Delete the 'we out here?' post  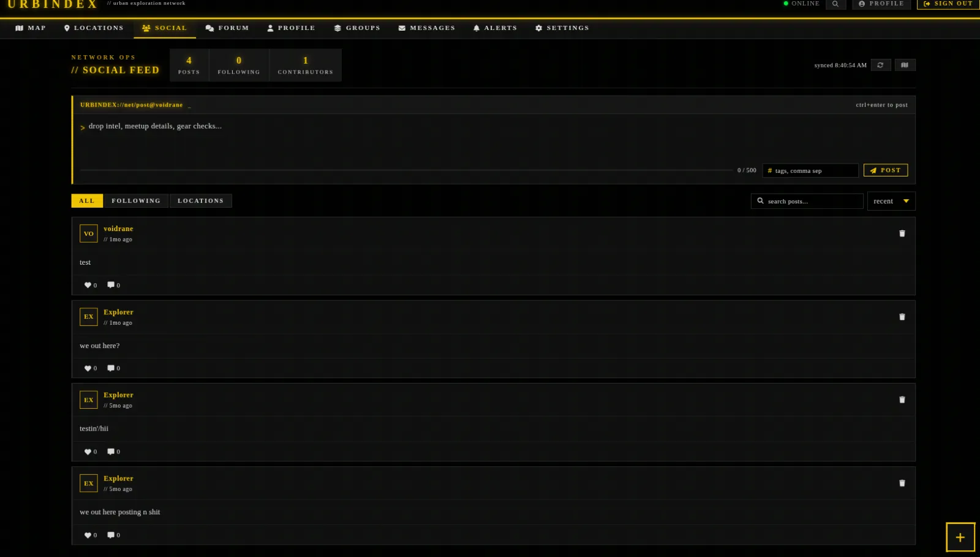click(902, 317)
